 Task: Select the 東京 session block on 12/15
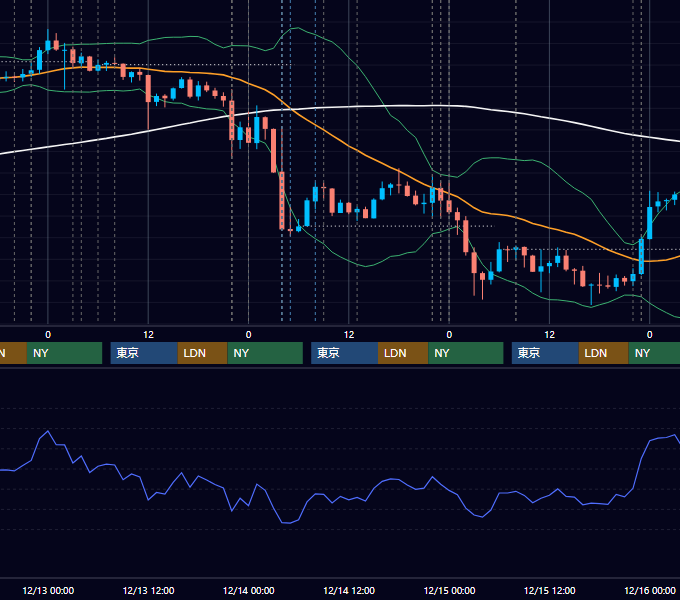pos(545,353)
